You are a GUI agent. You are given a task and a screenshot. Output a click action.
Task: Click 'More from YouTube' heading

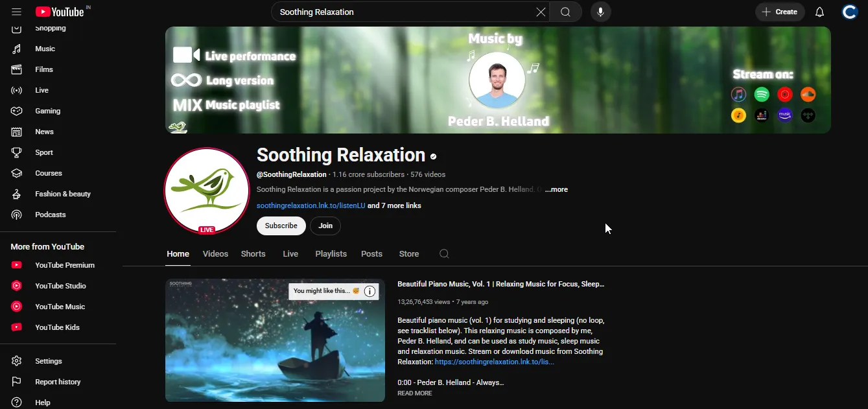pos(47,247)
